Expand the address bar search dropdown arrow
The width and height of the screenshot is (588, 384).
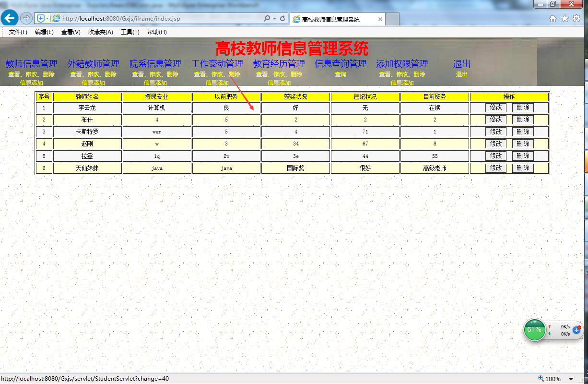point(274,19)
